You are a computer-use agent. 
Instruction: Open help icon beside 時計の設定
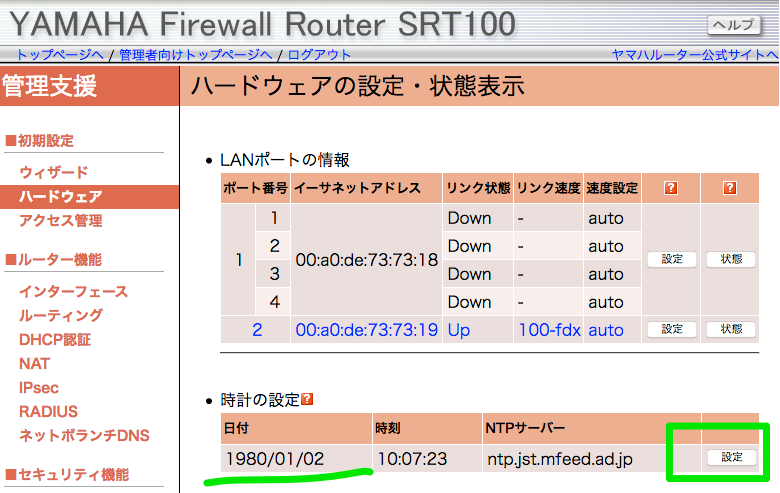pos(307,399)
